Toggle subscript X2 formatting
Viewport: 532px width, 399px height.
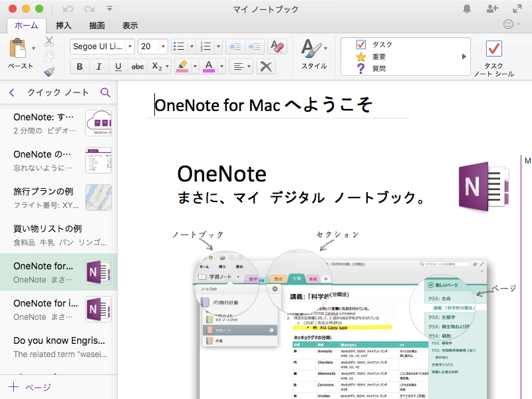point(157,66)
